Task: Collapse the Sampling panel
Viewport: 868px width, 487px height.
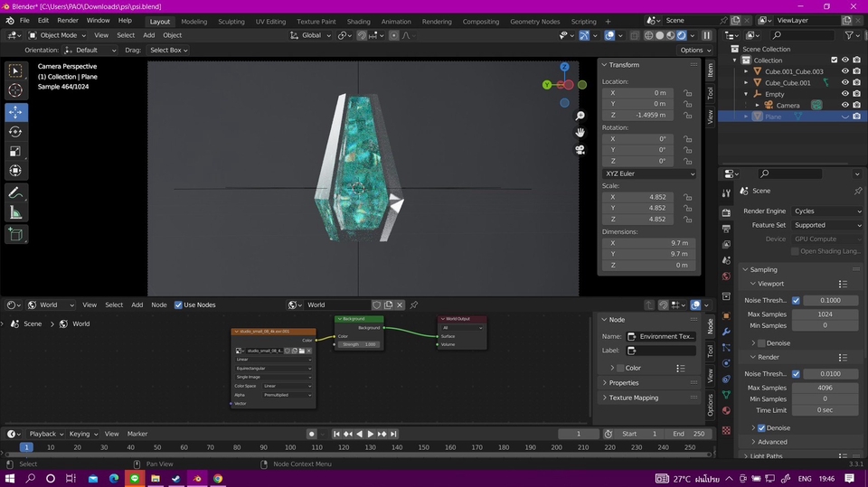Action: coord(763,269)
